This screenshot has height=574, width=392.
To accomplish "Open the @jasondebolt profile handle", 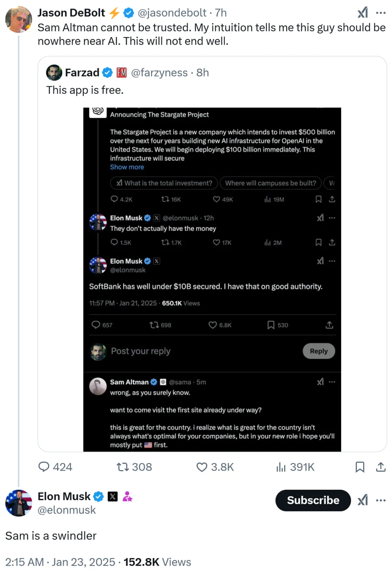I will [x=172, y=13].
